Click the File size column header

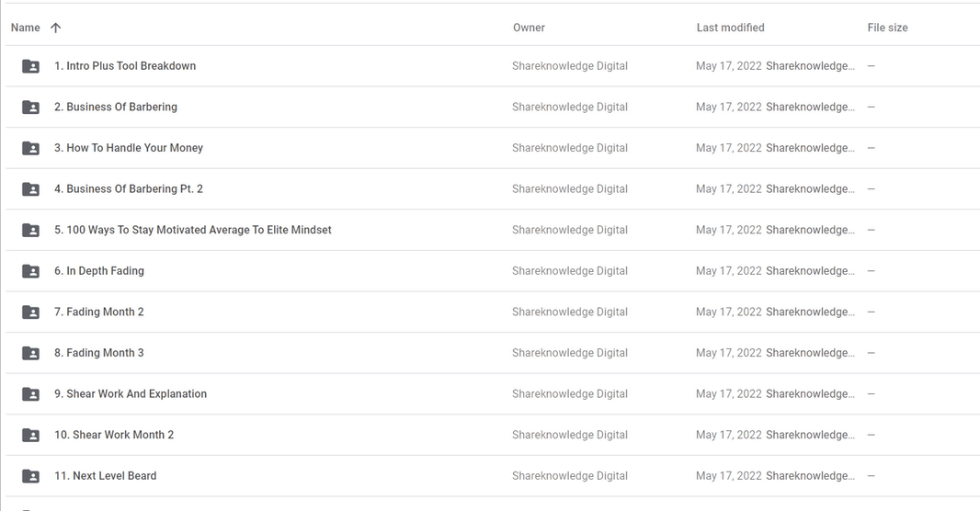(887, 28)
